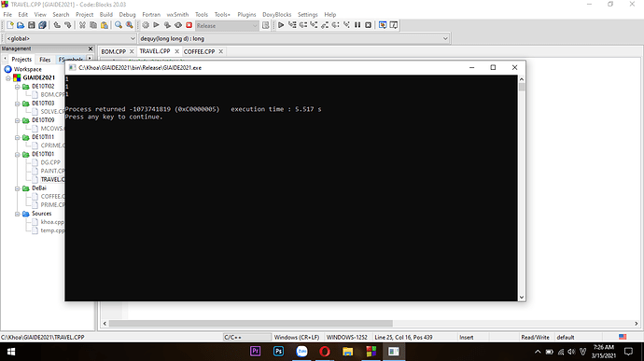The height and width of the screenshot is (361, 644).
Task: Click the Stop debugger icon
Action: [369, 25]
